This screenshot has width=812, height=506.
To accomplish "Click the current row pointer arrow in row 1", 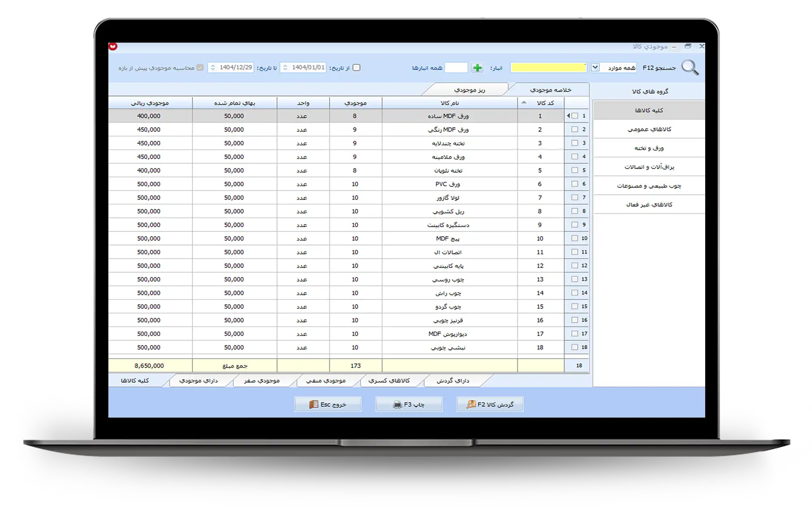I will [568, 116].
